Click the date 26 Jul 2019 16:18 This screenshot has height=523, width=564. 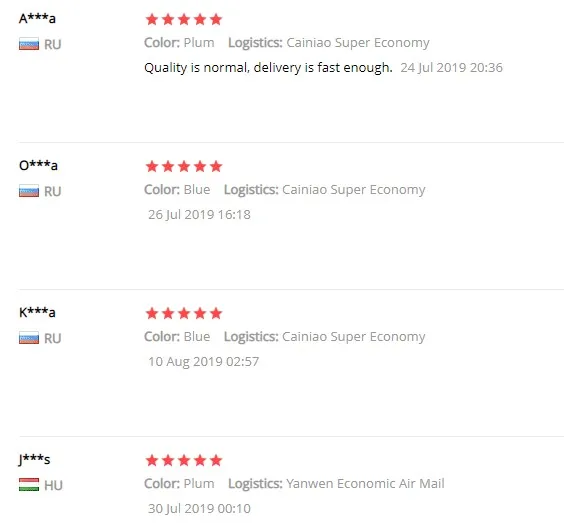(199, 215)
